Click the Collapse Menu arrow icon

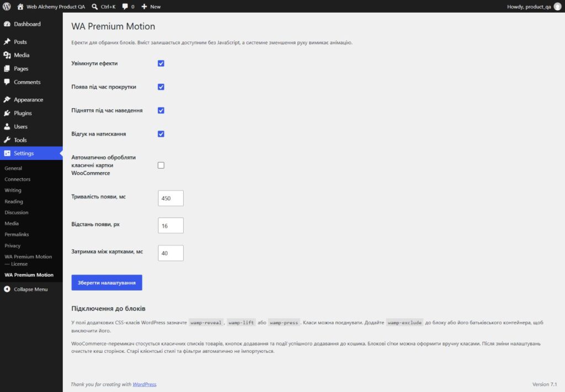7,289
